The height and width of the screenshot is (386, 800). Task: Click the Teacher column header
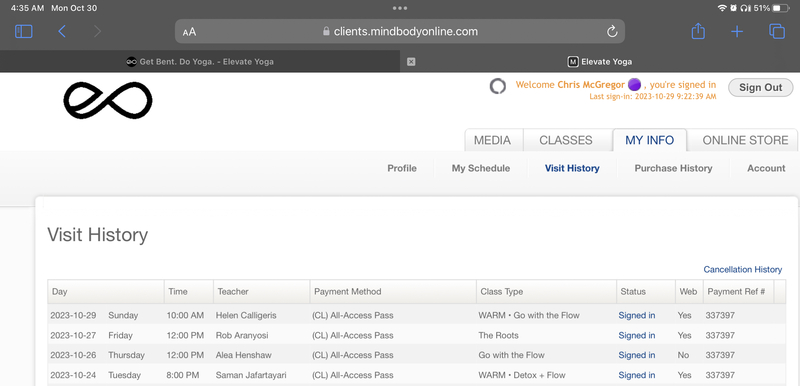point(262,292)
